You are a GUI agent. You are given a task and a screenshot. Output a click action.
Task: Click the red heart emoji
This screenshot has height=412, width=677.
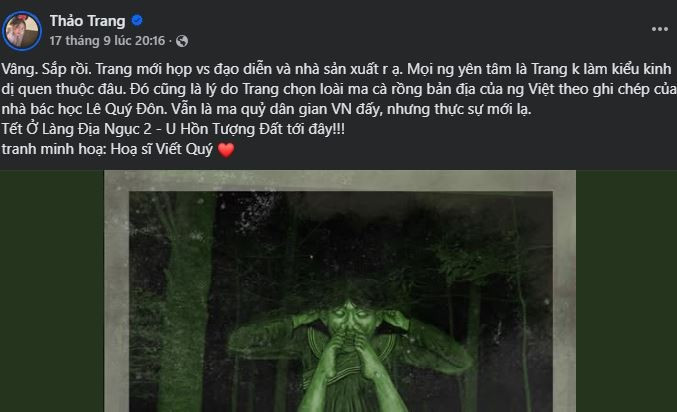pyautogui.click(x=226, y=149)
